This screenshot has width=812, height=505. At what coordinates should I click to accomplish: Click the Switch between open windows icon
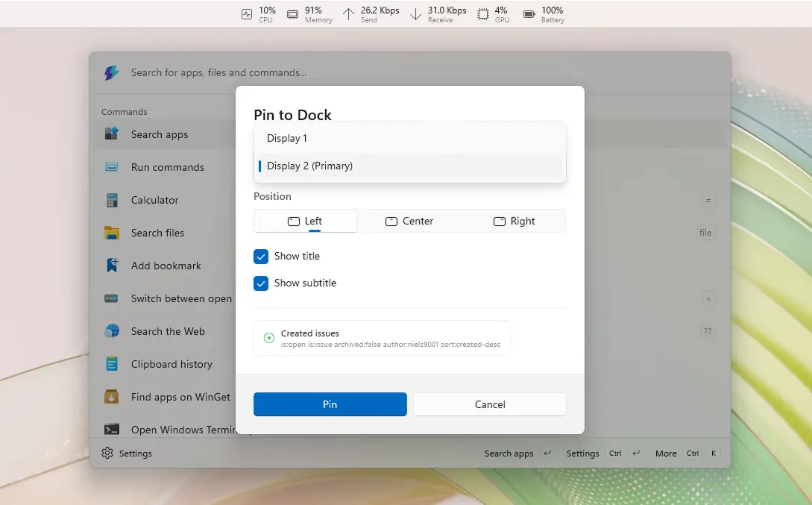(x=111, y=298)
